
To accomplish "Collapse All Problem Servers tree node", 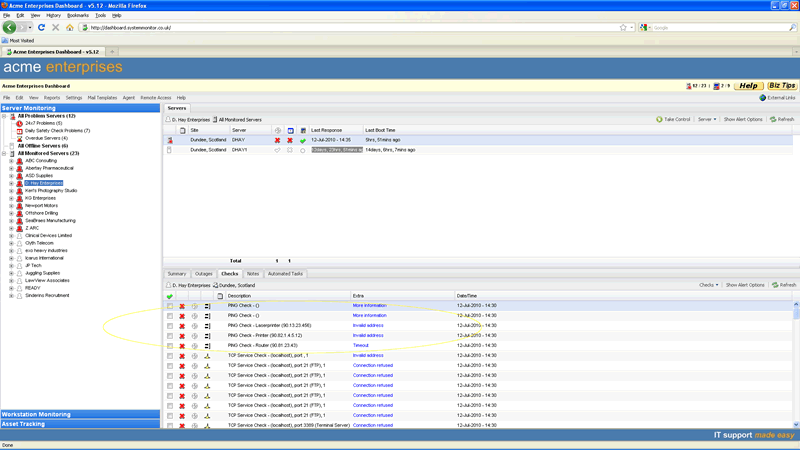I will (x=4, y=116).
